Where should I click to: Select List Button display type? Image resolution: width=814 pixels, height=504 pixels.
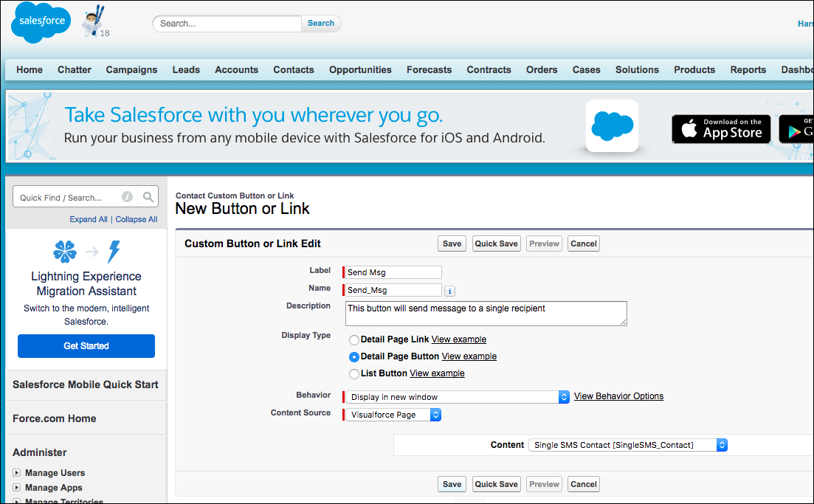click(x=354, y=373)
